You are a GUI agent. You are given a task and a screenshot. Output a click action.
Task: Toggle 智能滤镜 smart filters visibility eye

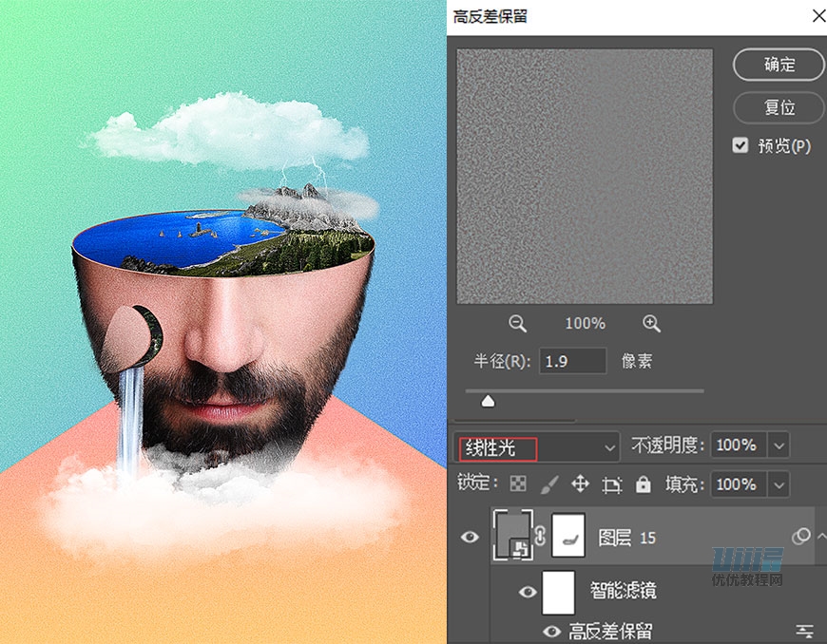point(528,592)
